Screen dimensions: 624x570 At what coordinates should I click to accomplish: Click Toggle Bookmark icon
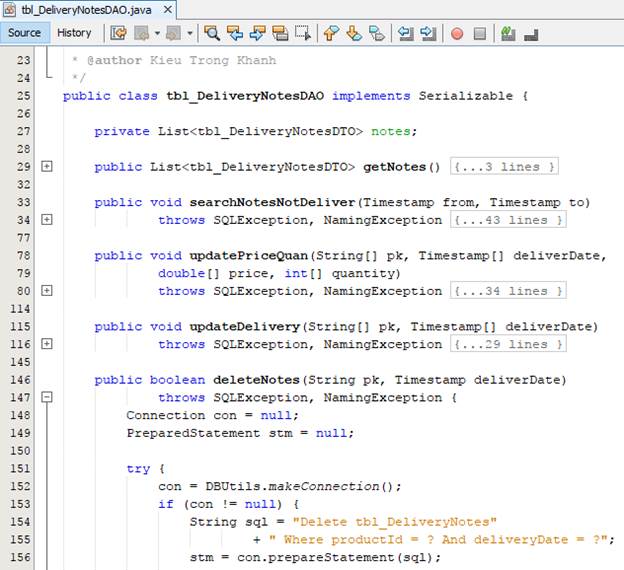377,33
